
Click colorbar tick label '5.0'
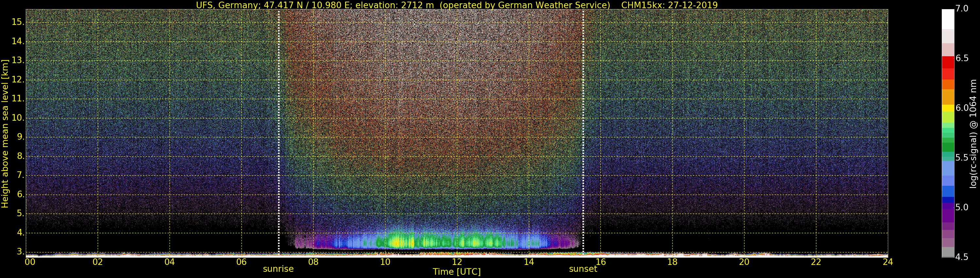962,207
